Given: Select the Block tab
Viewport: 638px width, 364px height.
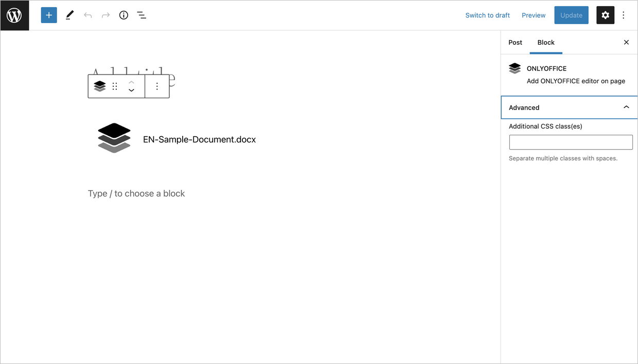Looking at the screenshot, I should pyautogui.click(x=546, y=43).
